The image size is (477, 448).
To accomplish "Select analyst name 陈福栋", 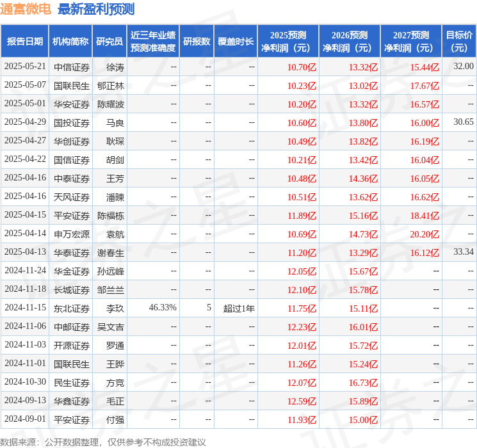I will pos(111,216).
